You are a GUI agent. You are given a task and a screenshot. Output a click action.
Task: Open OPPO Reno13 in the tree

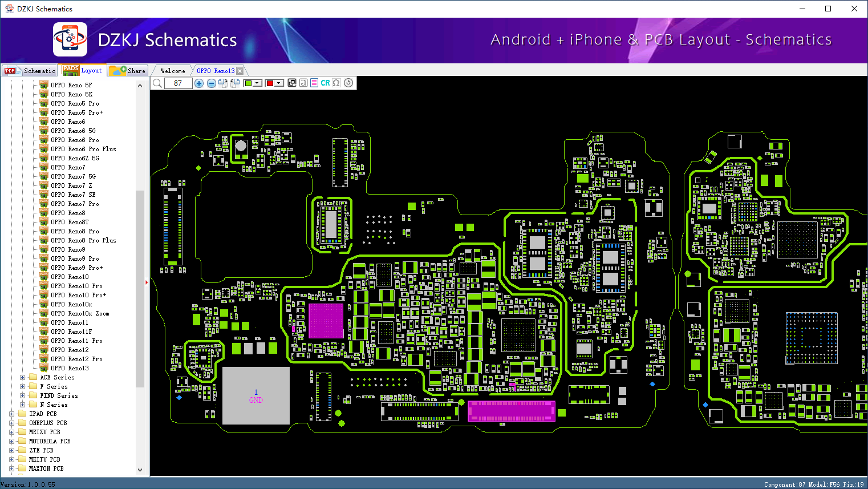pyautogui.click(x=70, y=368)
